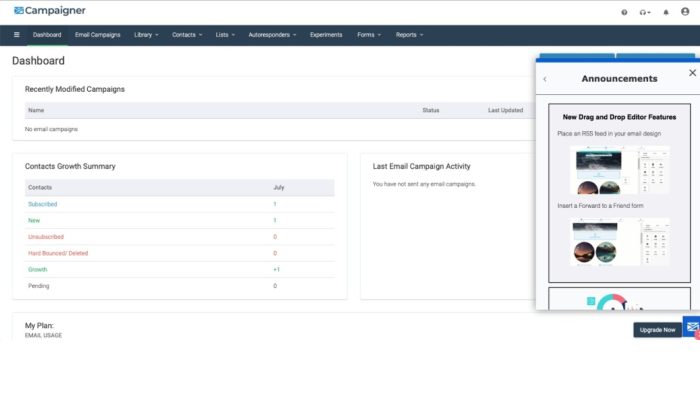Open the Unsubscribed contacts link
The height and width of the screenshot is (400, 700).
(46, 237)
